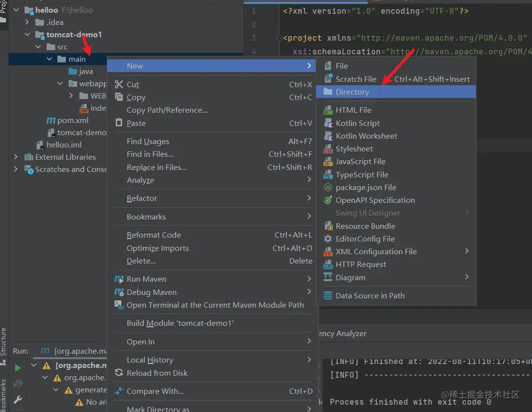Click the OpenAPI Specification icon
The image size is (532, 412).
point(328,200)
